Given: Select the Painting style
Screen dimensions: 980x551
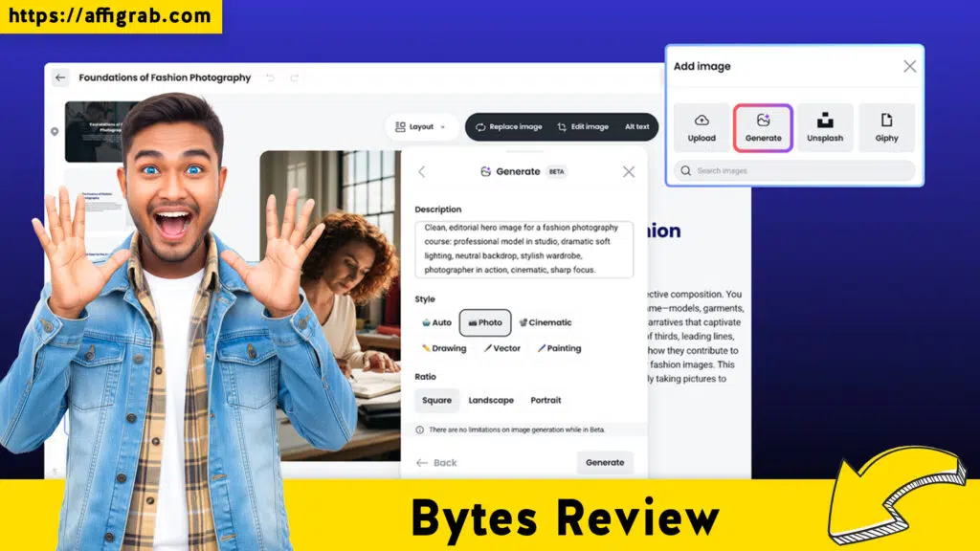Looking at the screenshot, I should click(559, 348).
